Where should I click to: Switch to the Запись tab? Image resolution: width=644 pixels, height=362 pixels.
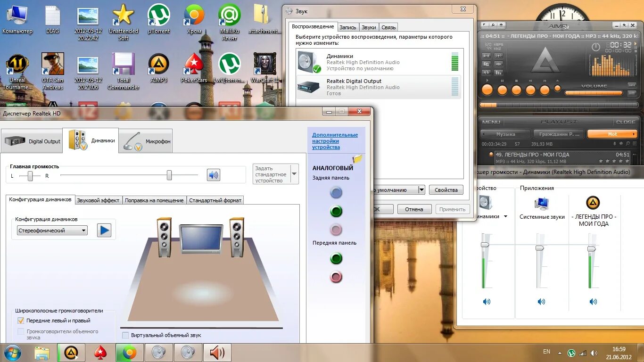click(348, 27)
